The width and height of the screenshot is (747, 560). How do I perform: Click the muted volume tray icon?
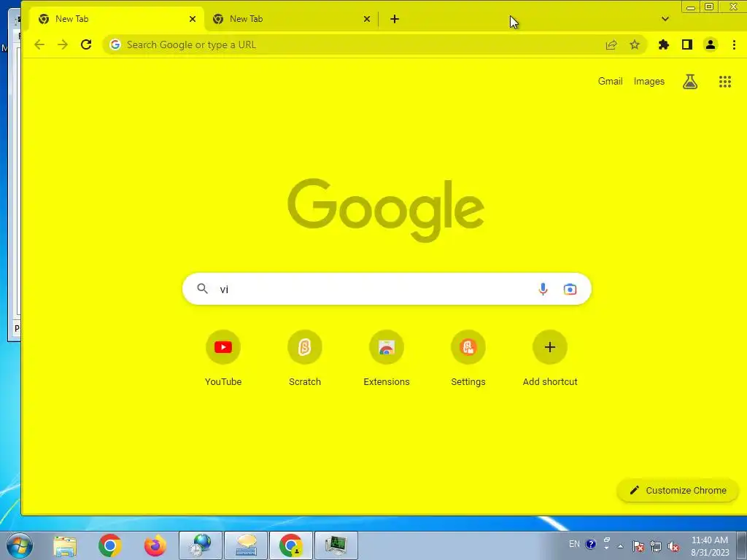point(673,546)
